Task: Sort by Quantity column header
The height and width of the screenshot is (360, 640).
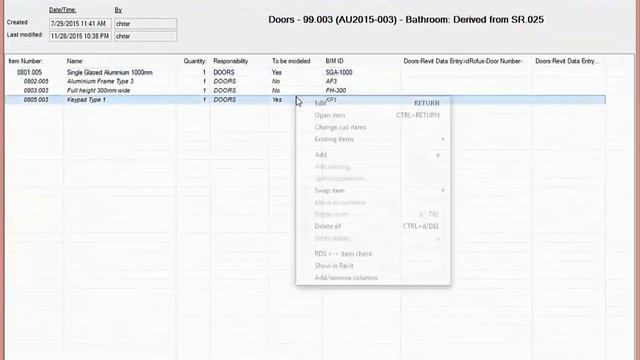Action: point(195,61)
